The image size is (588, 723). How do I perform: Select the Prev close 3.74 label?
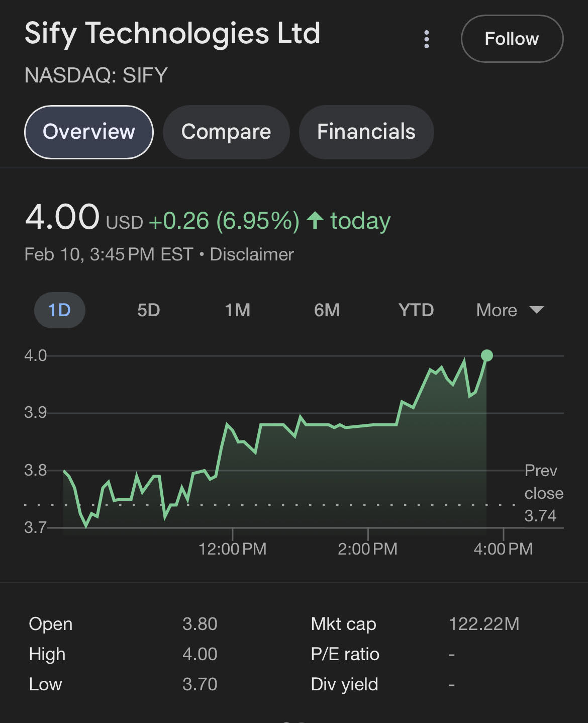544,493
